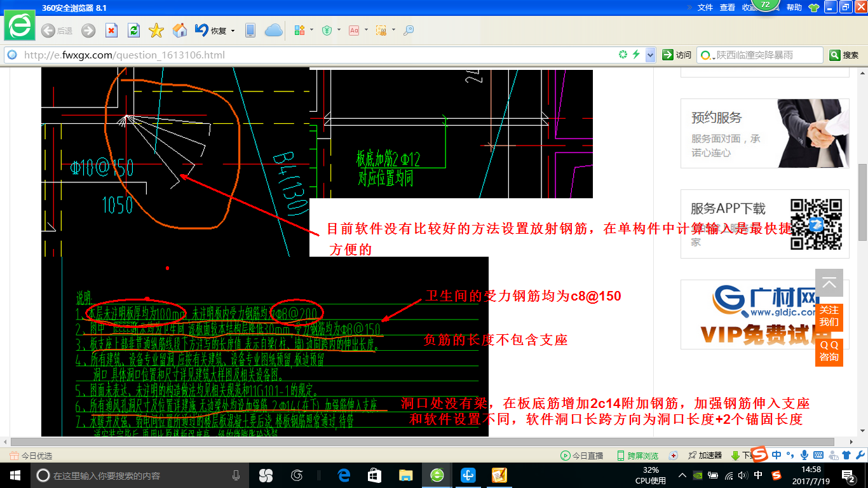This screenshot has width=868, height=488.
Task: Click the find magnifier toolbar icon
Action: [x=409, y=30]
